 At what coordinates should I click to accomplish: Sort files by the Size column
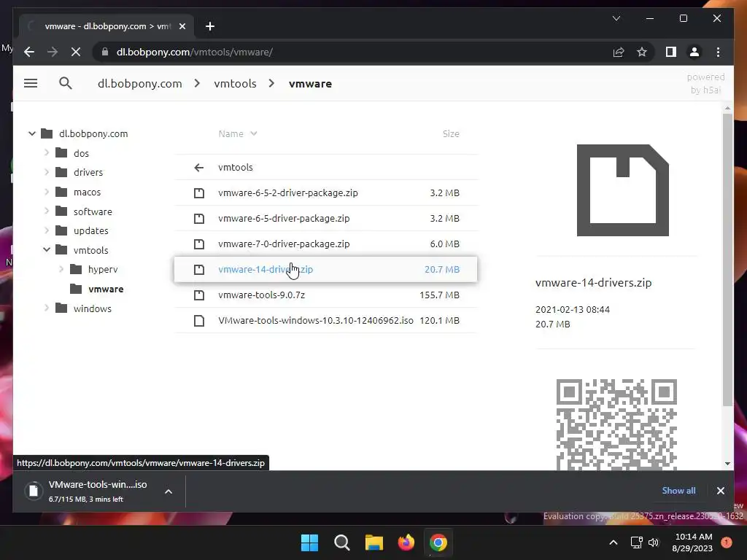pos(451,134)
